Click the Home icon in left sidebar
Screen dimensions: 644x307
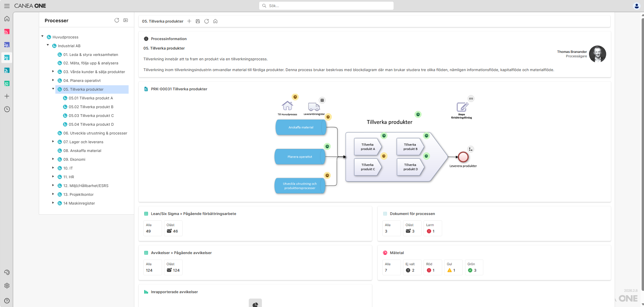click(7, 19)
